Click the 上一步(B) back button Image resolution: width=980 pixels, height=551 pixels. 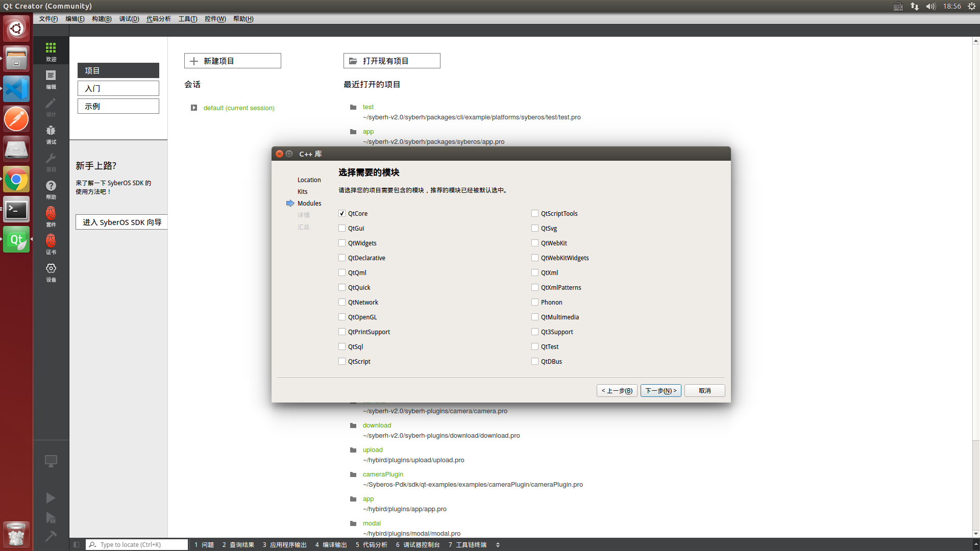coord(617,390)
